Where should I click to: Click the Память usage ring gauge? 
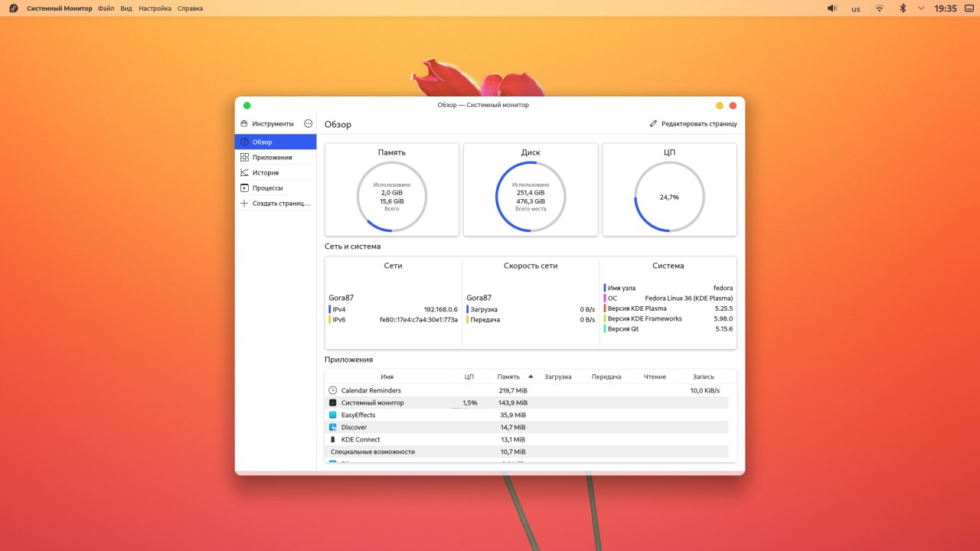click(x=392, y=197)
